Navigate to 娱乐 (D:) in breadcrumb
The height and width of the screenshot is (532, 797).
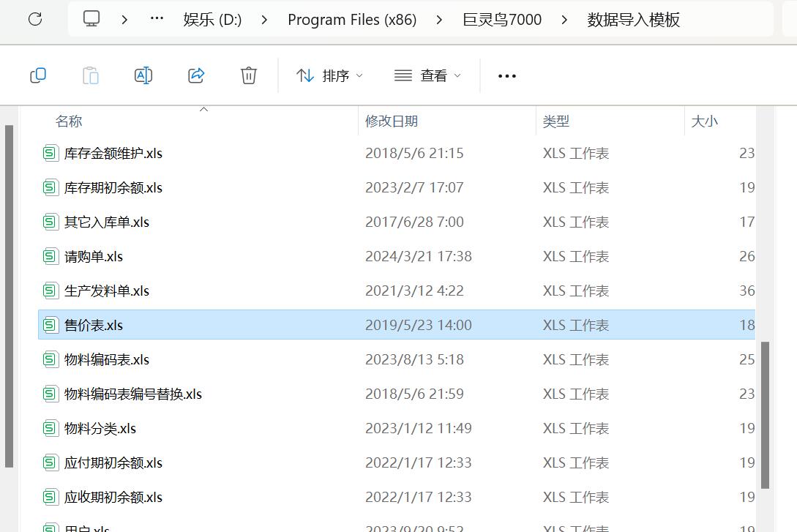pos(212,20)
